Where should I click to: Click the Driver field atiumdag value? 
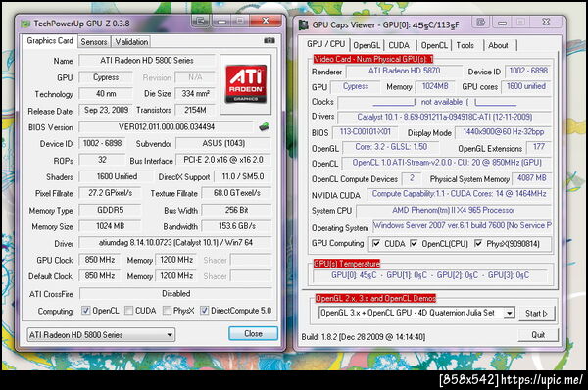[x=175, y=243]
